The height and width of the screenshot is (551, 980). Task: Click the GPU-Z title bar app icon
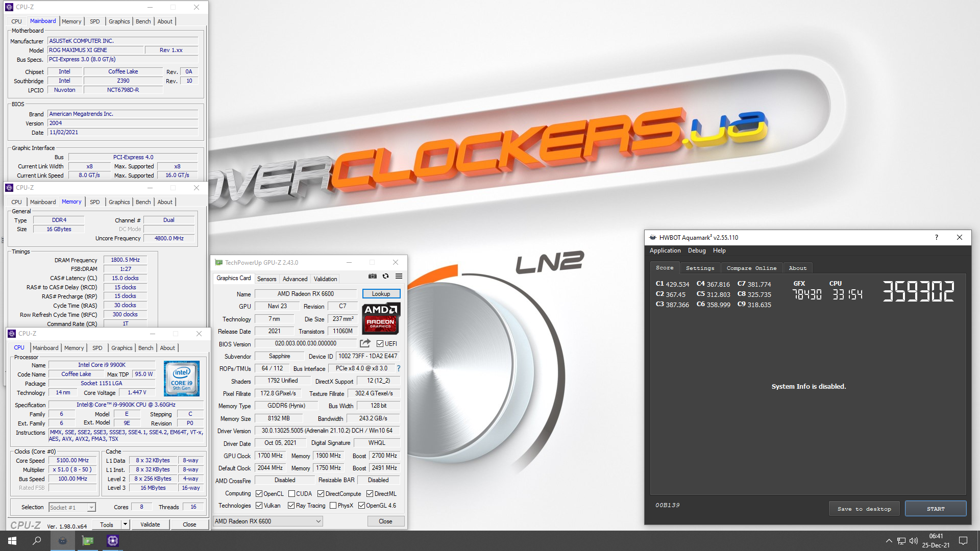219,263
